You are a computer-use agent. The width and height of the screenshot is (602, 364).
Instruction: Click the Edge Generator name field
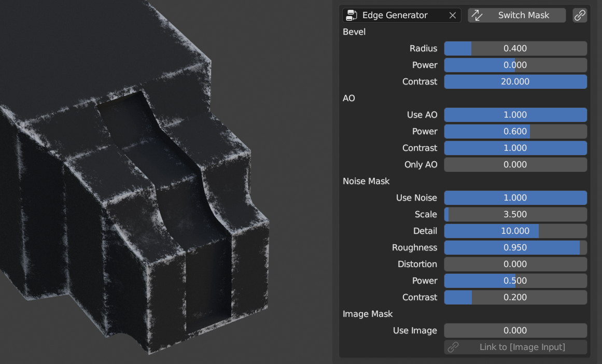click(401, 16)
